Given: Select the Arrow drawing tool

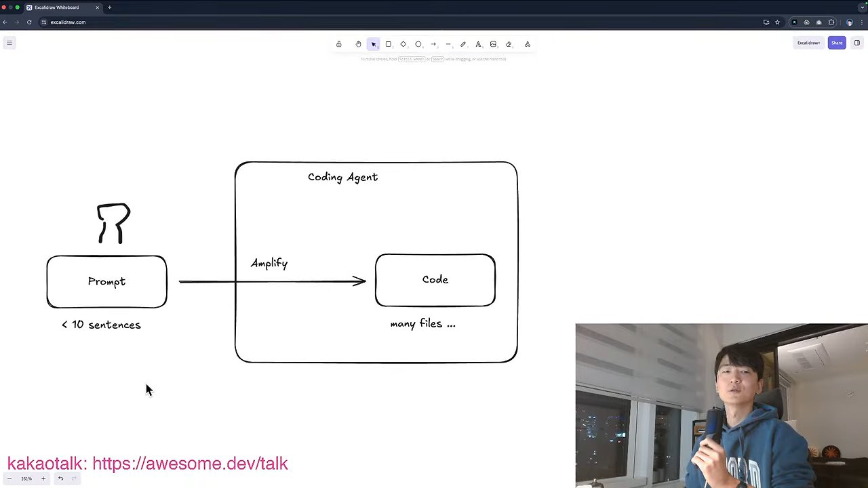Looking at the screenshot, I should click(x=433, y=44).
